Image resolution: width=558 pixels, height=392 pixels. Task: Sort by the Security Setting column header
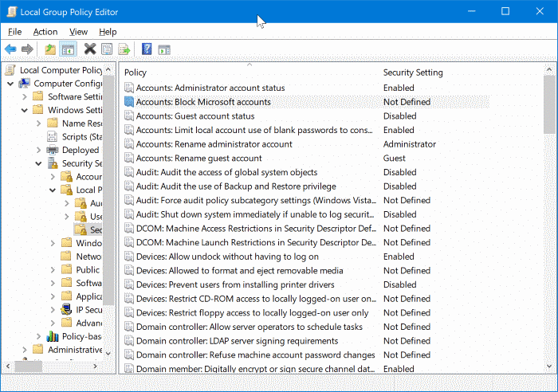pyautogui.click(x=413, y=73)
